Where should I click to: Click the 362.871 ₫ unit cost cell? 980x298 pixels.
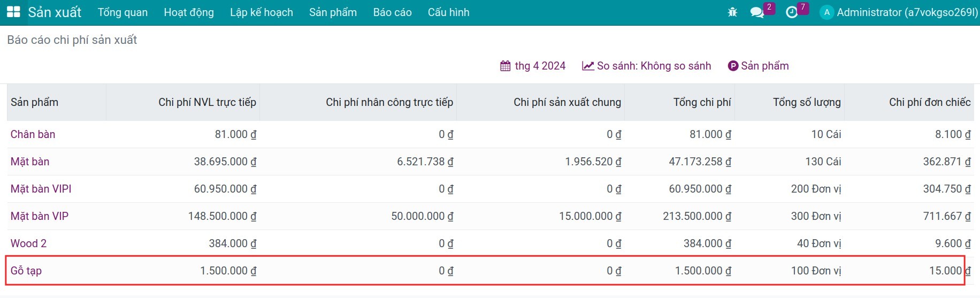947,162
